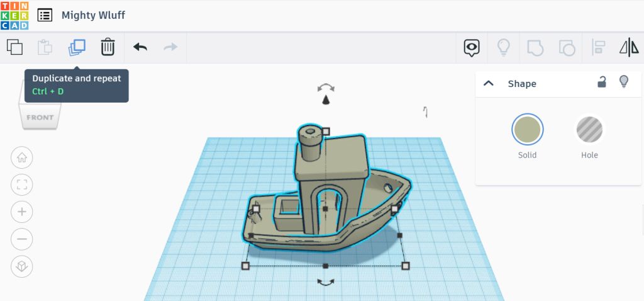Collapse the Shape panel chevron

[x=489, y=84]
